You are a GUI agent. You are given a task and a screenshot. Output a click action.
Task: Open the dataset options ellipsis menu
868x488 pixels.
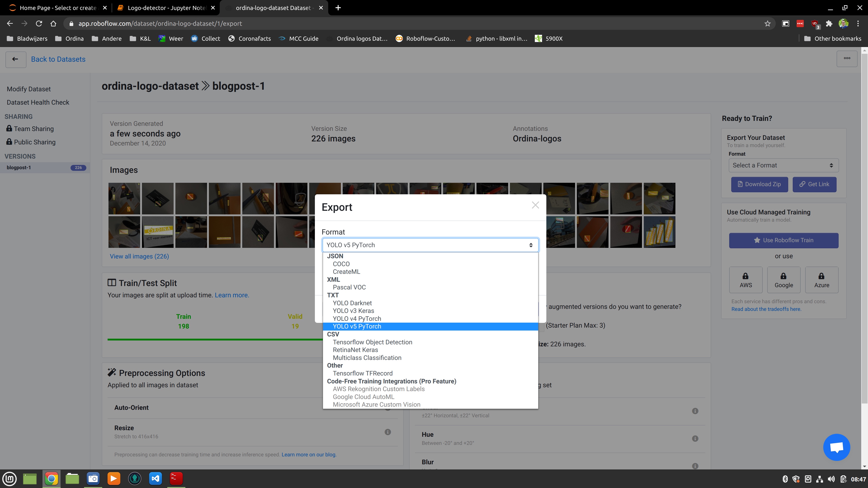[847, 59]
